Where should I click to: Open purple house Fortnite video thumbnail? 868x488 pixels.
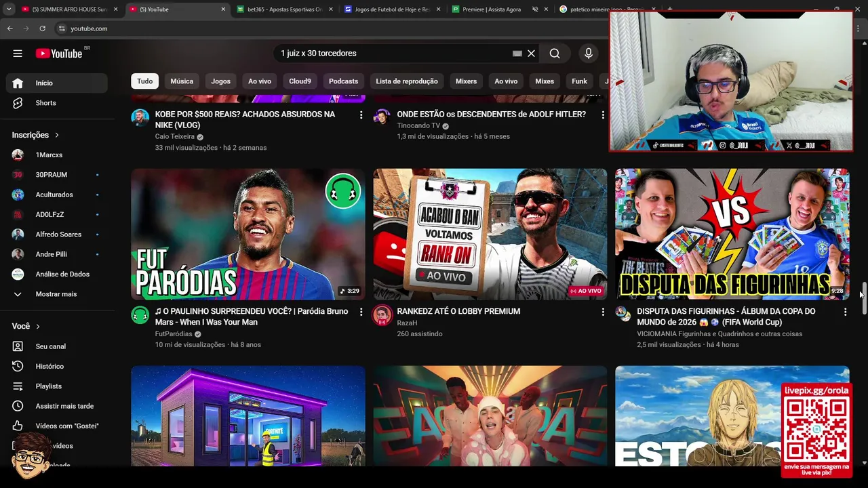coord(248,416)
